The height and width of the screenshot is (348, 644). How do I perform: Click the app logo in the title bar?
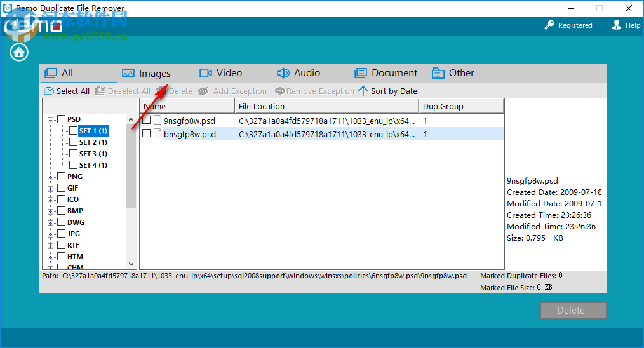[x=8, y=8]
